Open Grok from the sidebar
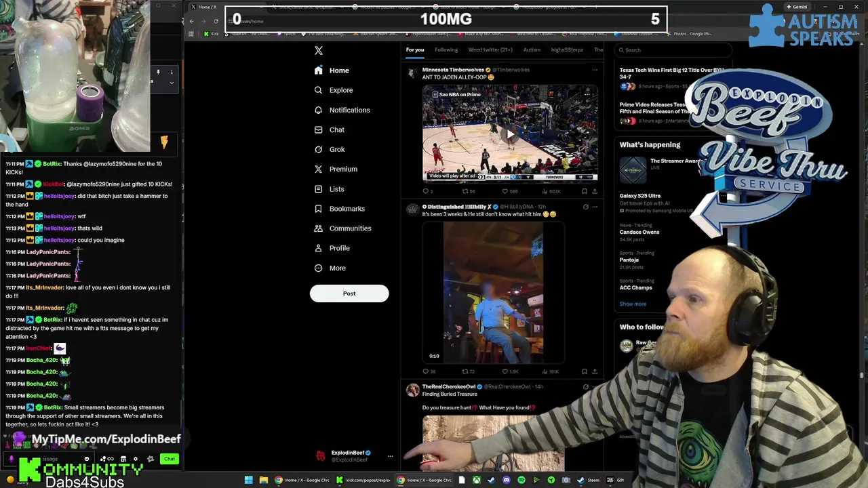868x488 pixels. [330, 149]
